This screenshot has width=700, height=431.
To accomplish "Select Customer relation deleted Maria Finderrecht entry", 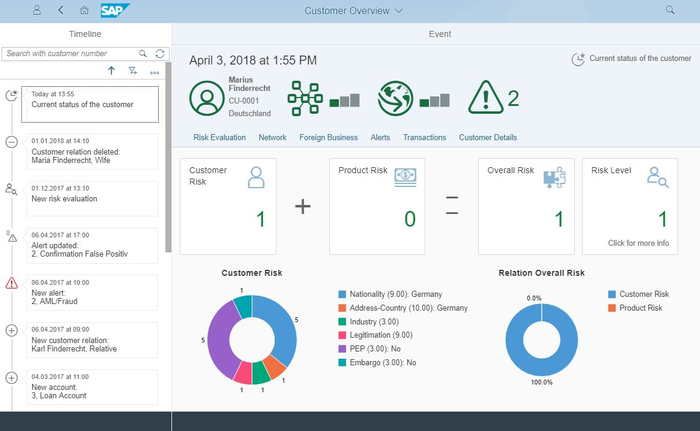I will (x=92, y=151).
